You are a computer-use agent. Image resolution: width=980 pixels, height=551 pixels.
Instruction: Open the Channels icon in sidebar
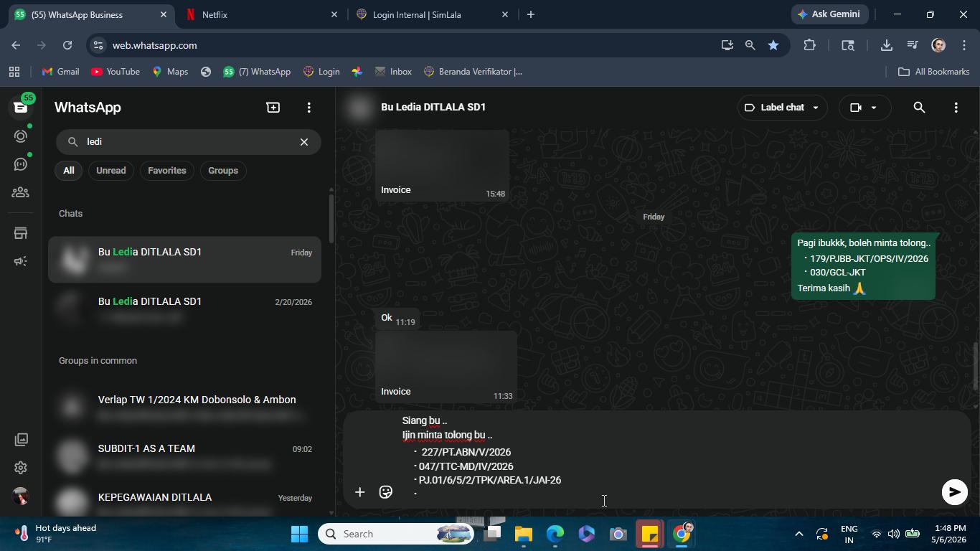(x=21, y=164)
